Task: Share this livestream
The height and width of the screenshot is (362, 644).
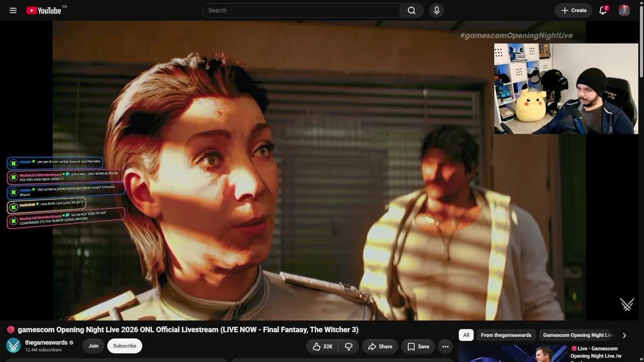Action: click(x=380, y=346)
